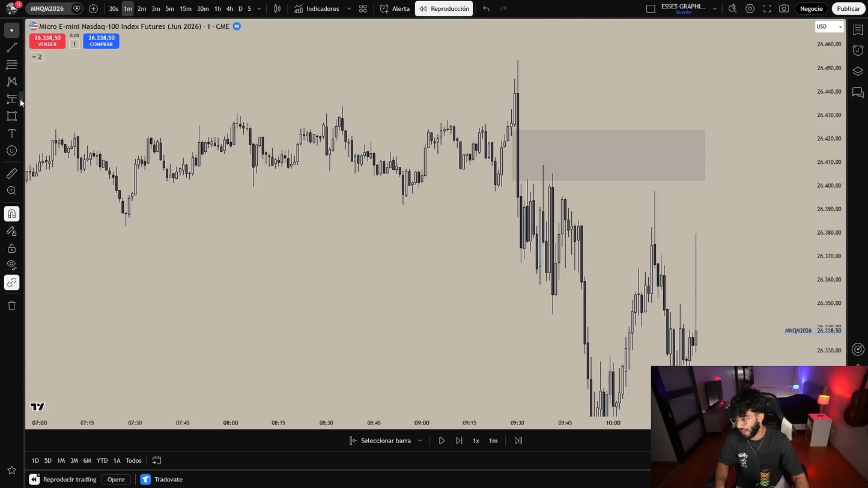Select the 1h timeframe
Viewport: 868px width, 488px height.
point(217,9)
